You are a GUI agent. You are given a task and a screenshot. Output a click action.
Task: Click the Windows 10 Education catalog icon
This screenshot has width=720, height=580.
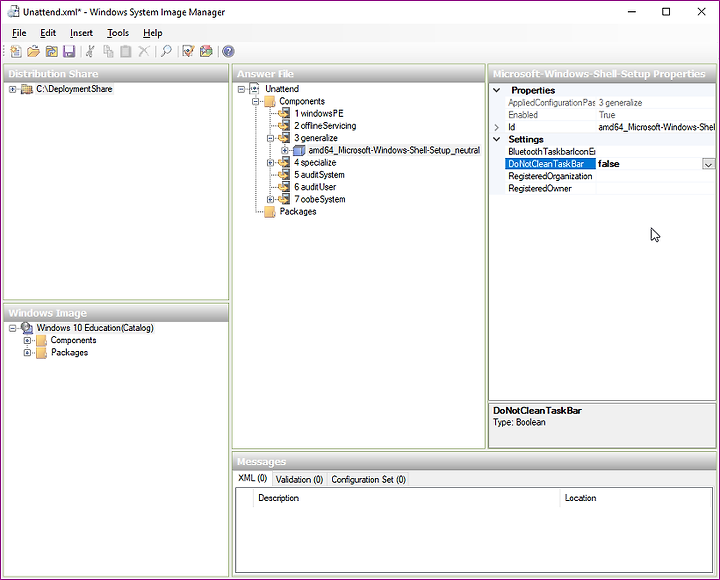point(27,328)
